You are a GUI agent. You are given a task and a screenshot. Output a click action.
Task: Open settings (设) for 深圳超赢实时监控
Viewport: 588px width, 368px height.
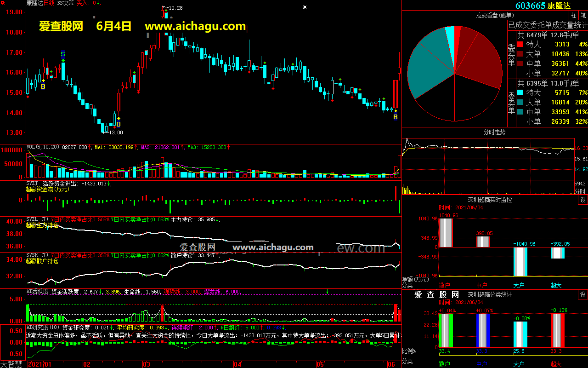582,200
